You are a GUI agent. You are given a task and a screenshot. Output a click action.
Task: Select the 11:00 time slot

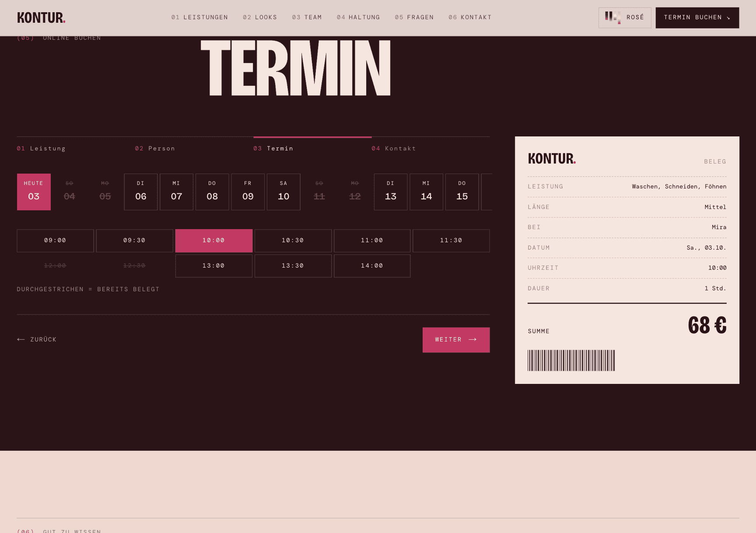(372, 240)
